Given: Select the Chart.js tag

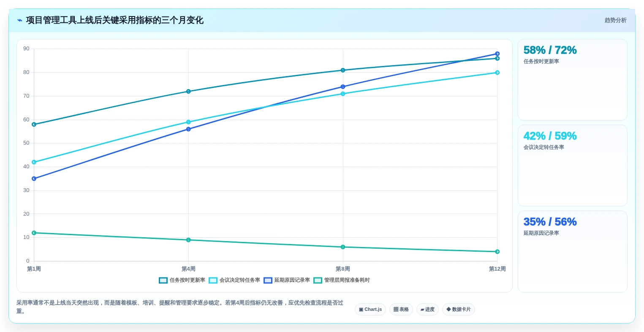Looking at the screenshot, I should coord(370,310).
